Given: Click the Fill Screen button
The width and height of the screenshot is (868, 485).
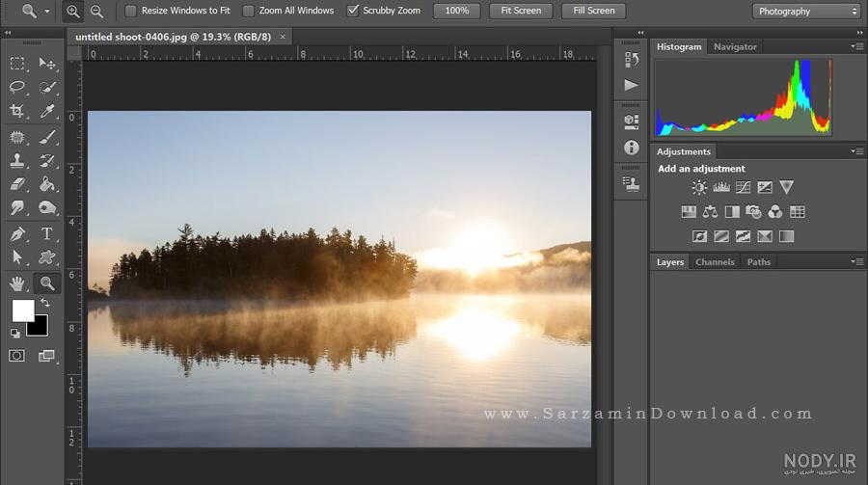Looking at the screenshot, I should pyautogui.click(x=594, y=11).
